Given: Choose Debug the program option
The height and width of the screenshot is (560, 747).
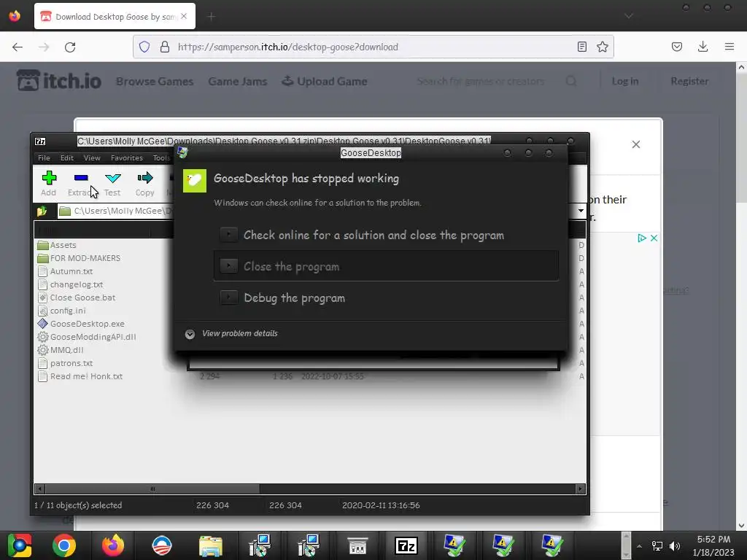Looking at the screenshot, I should (386, 297).
